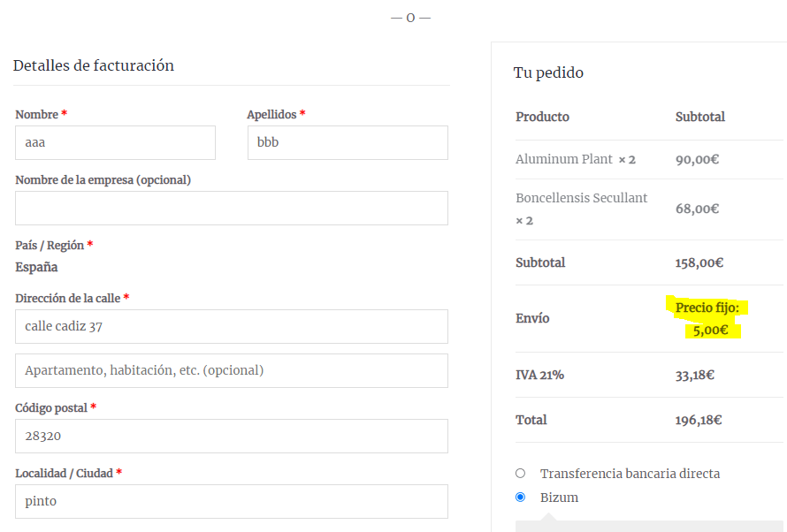Click the Subtotal 158,00€ value
This screenshot has width=787, height=532.
(699, 262)
